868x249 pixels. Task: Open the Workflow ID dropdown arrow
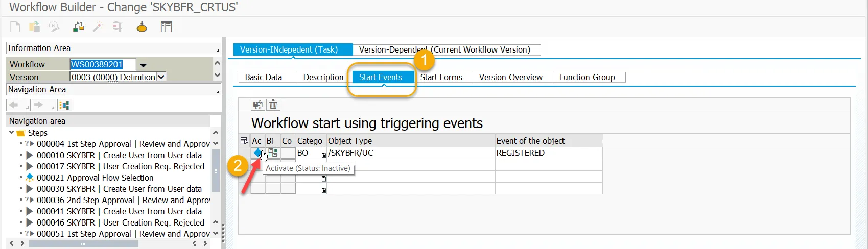click(x=143, y=65)
